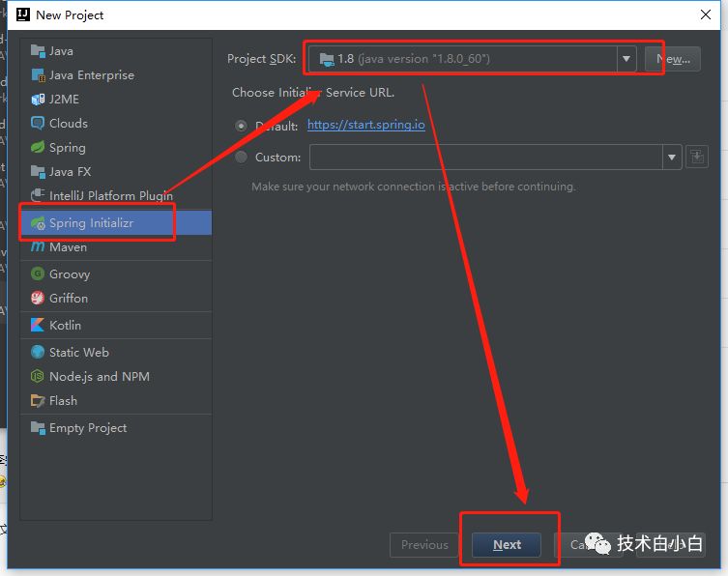Click the Java Enterprise icon
The width and height of the screenshot is (728, 576).
38,74
